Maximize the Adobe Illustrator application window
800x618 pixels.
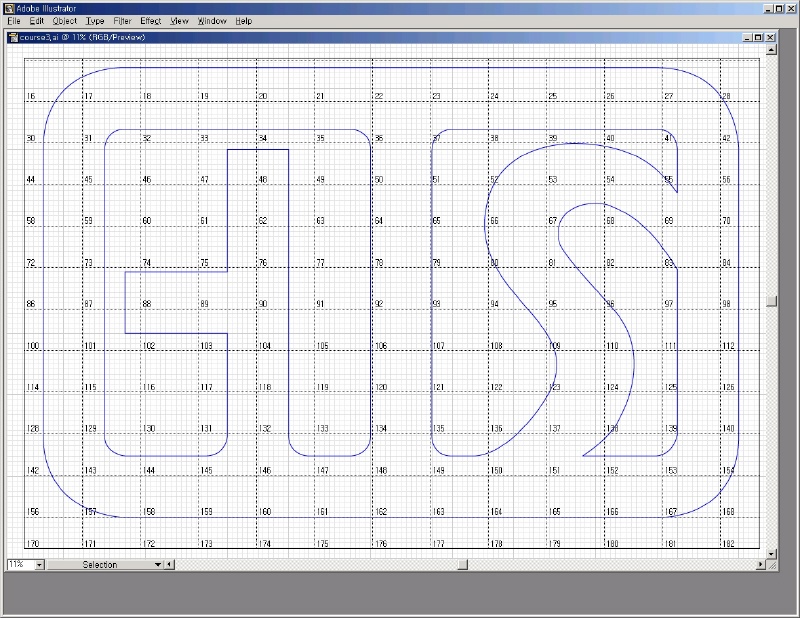point(779,9)
